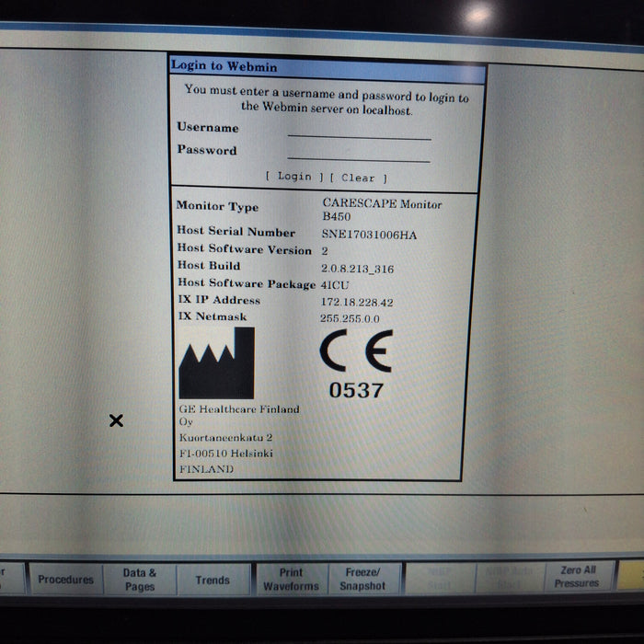Click the CE 0537 conformity mark
This screenshot has height=644, width=644.
pyautogui.click(x=357, y=364)
